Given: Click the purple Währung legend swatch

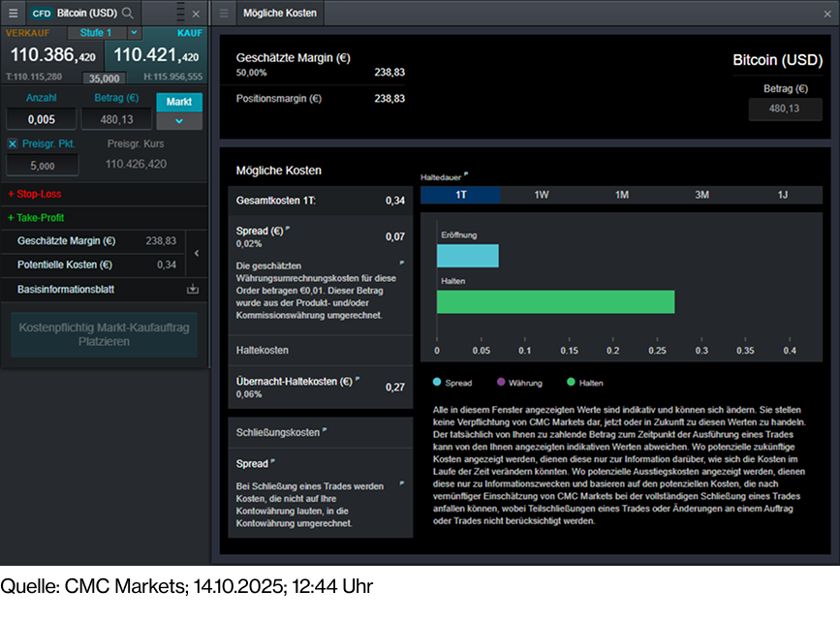Looking at the screenshot, I should [x=501, y=383].
